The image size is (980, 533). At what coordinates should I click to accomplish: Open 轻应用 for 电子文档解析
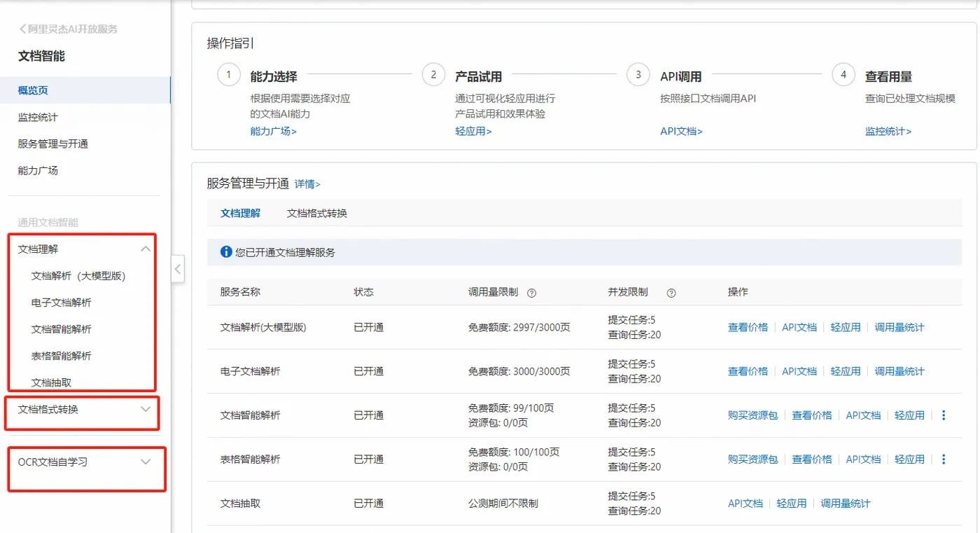click(x=846, y=371)
